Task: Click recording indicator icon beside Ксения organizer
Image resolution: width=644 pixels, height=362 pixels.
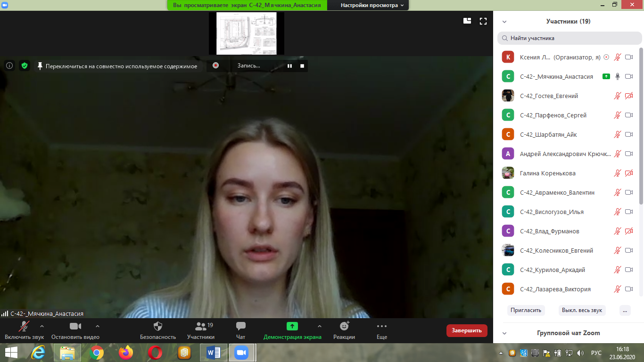Action: [x=606, y=57]
